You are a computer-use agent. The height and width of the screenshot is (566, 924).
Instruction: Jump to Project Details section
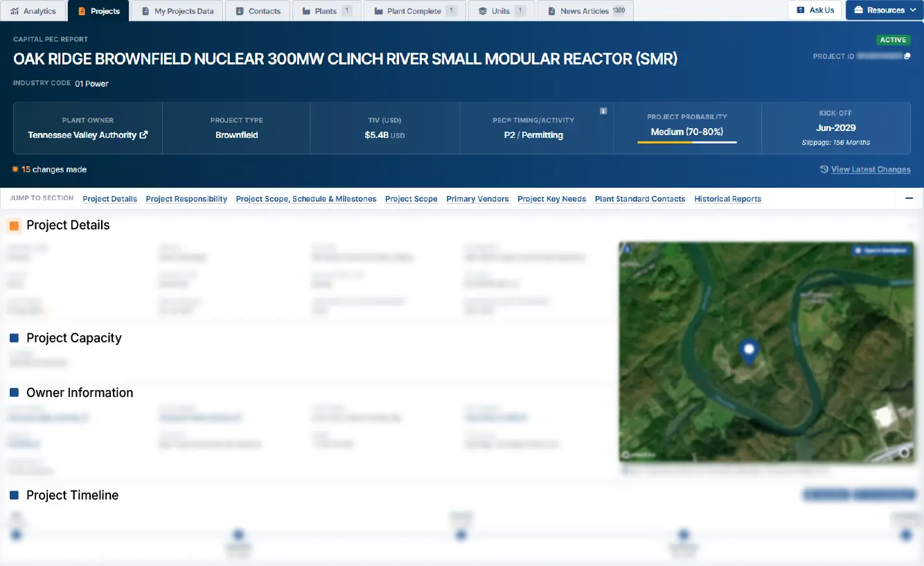click(109, 199)
